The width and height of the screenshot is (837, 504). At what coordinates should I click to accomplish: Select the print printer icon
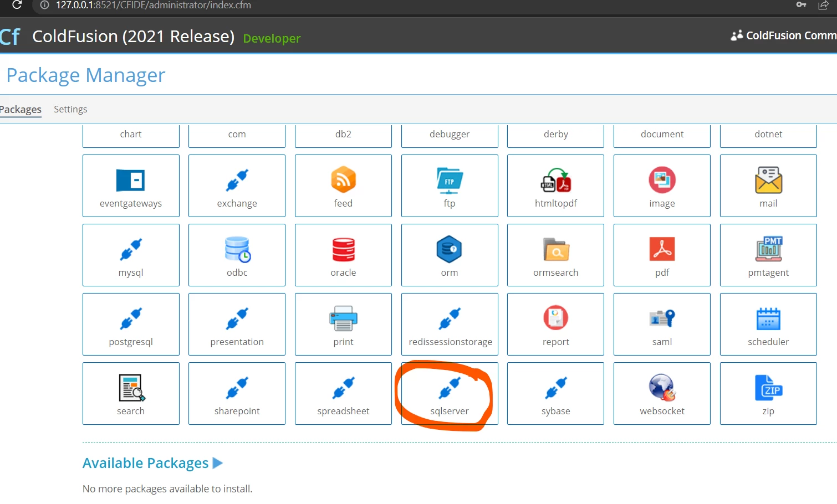343,318
